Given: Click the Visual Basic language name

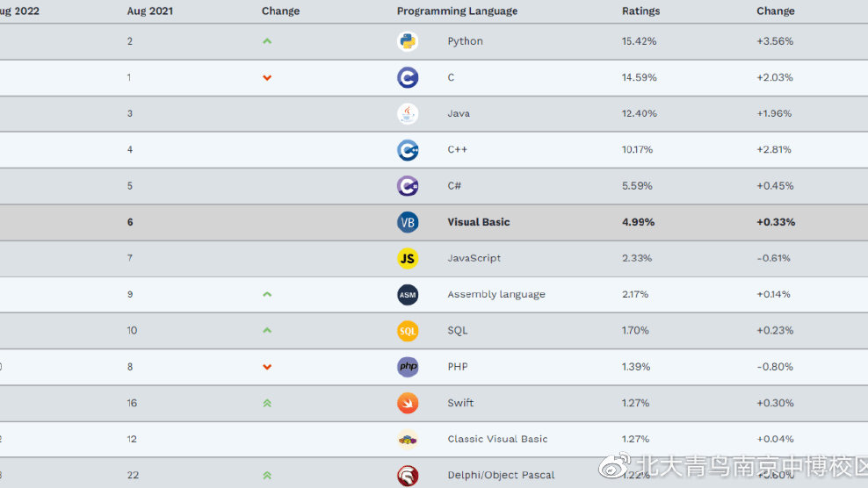Looking at the screenshot, I should point(479,222).
